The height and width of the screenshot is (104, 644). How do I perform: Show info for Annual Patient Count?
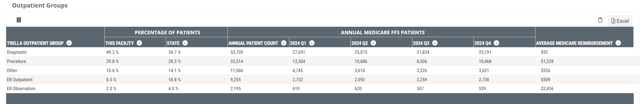(x=283, y=43)
